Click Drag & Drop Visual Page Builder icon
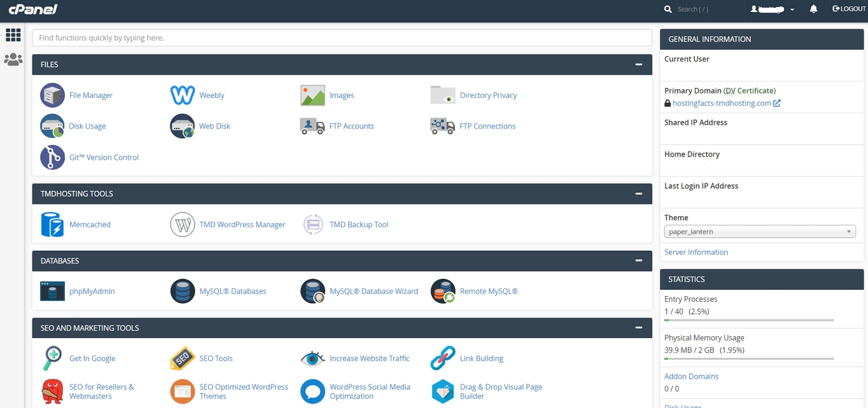 point(443,391)
